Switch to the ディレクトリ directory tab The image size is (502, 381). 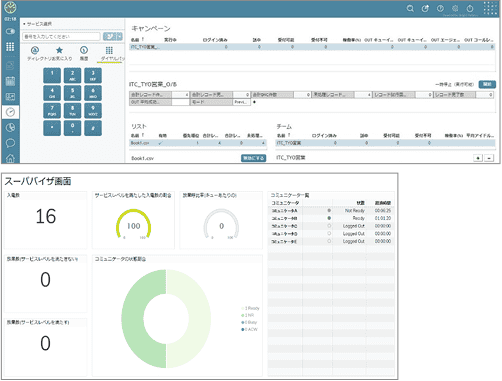35,54
